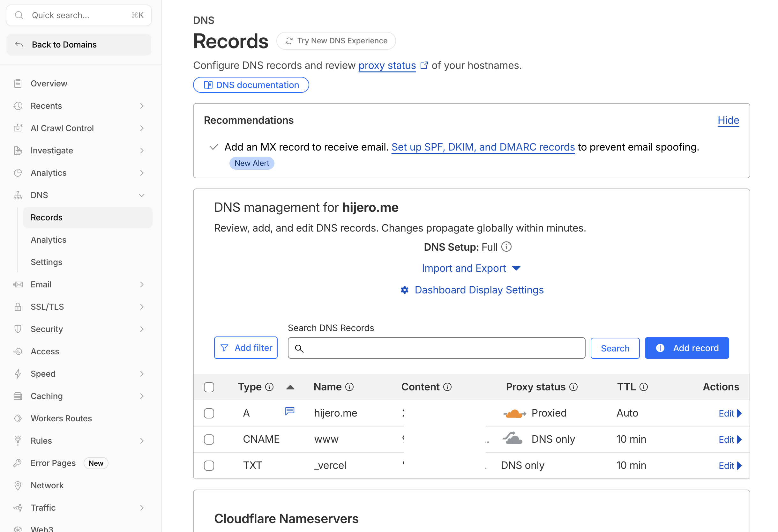Open DNS Settings submenu item
The width and height of the screenshot is (778, 532).
tap(47, 262)
